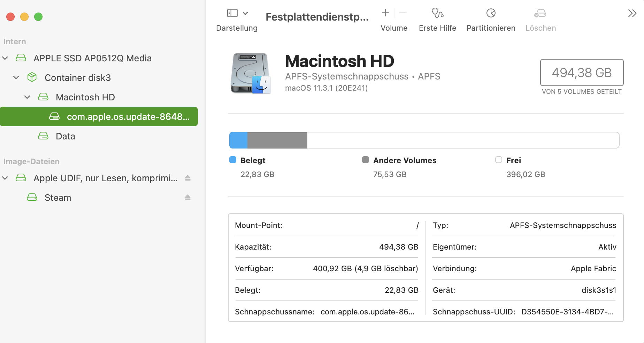
Task: Click the Belegt 22,83 GB table value
Action: [401, 290]
